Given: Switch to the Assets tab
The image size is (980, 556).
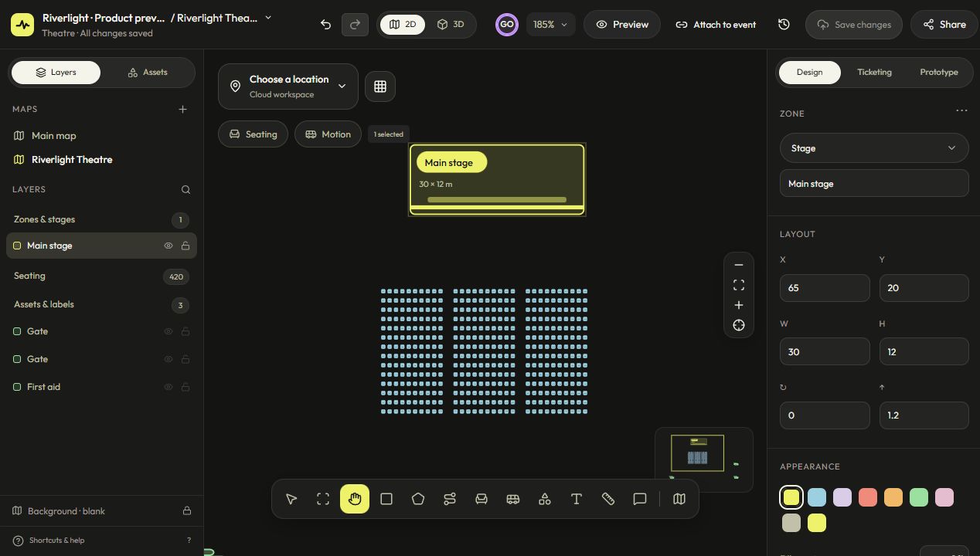Looking at the screenshot, I should point(148,73).
